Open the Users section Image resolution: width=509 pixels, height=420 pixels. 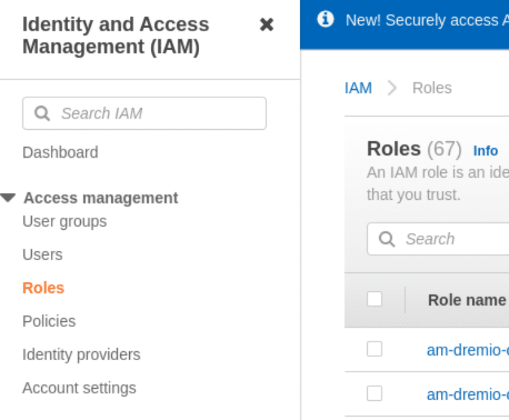pos(43,255)
